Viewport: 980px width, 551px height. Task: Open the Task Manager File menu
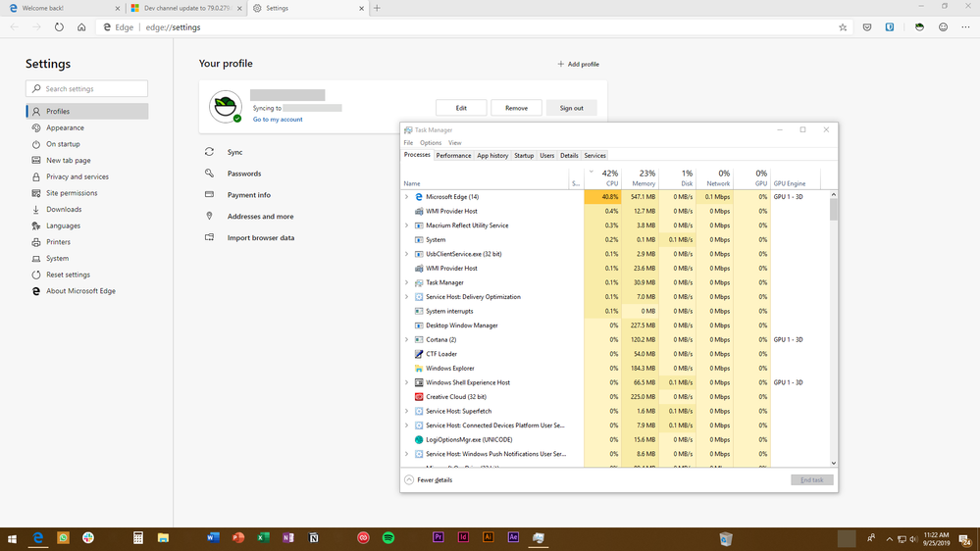point(408,142)
